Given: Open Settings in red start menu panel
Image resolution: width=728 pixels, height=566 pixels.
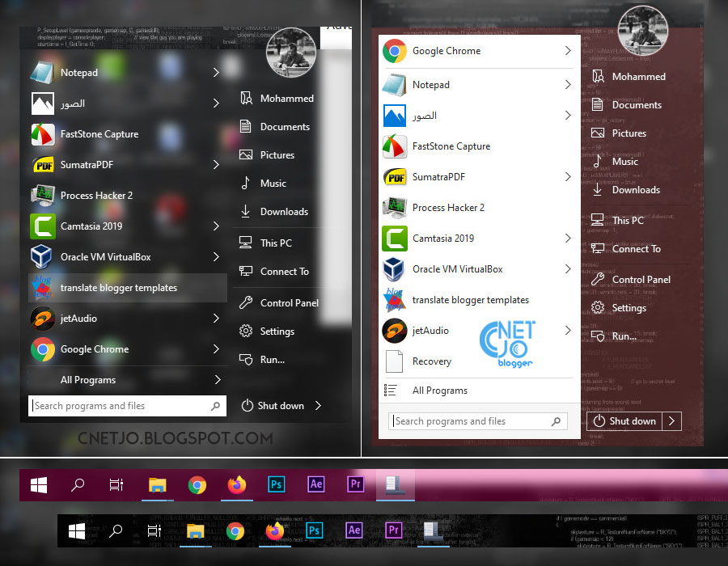Looking at the screenshot, I should pos(619,308).
